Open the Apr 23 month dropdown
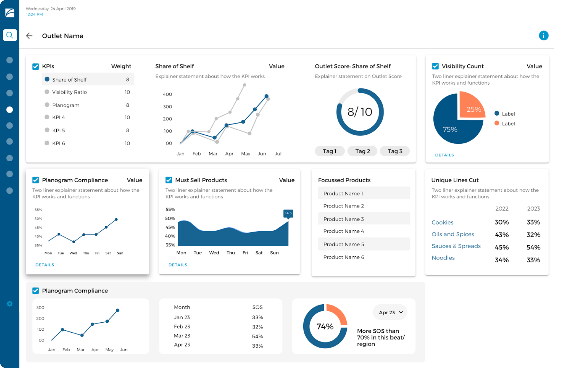The width and height of the screenshot is (588, 368). click(390, 312)
